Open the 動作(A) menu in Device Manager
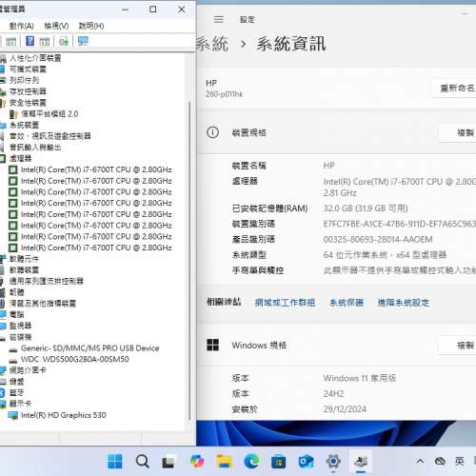 (21, 26)
